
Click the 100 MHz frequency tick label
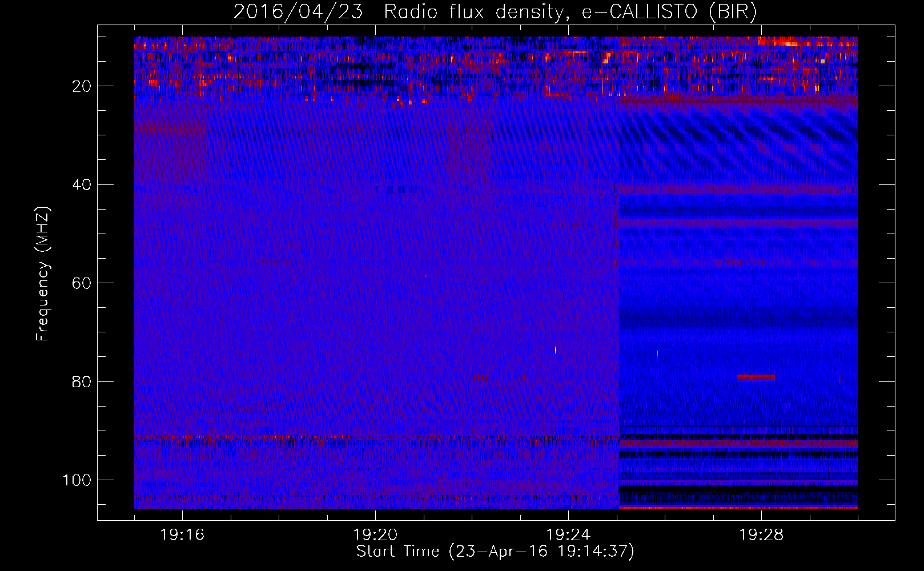[x=77, y=480]
